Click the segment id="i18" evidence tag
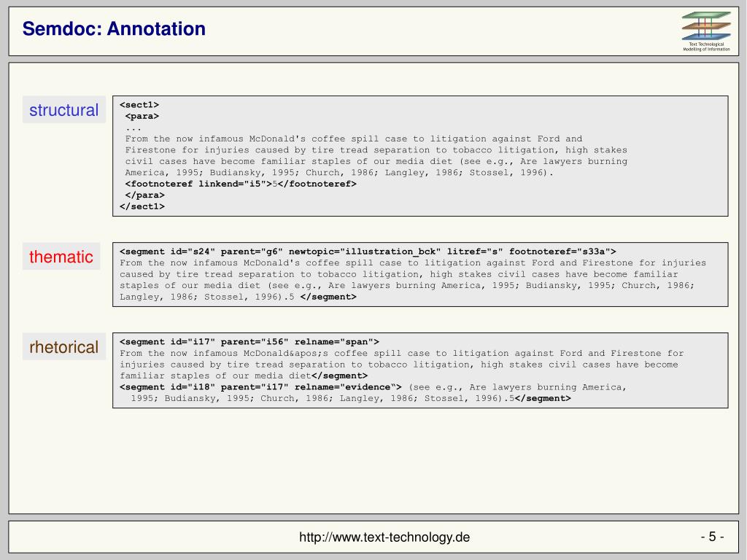The height and width of the screenshot is (560, 747). [260, 387]
